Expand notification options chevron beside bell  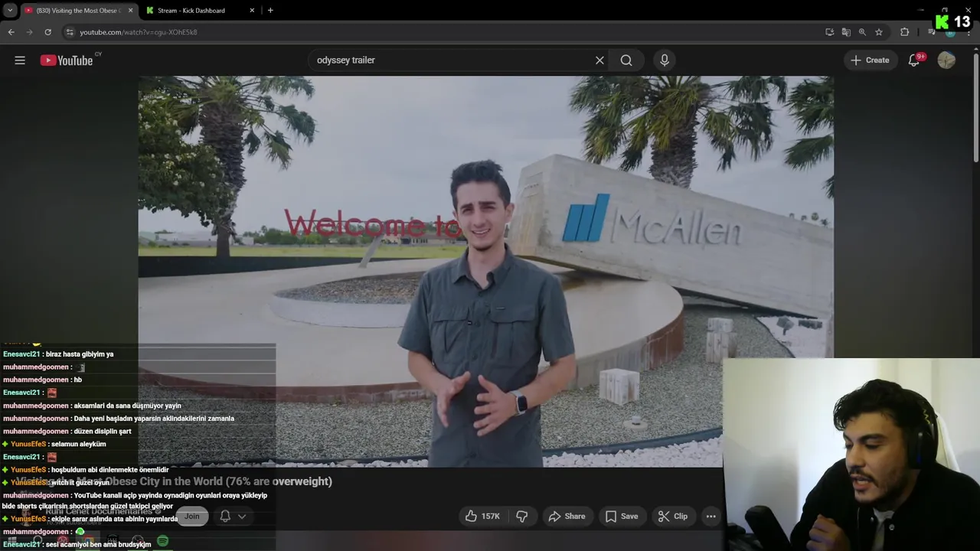[x=242, y=517]
